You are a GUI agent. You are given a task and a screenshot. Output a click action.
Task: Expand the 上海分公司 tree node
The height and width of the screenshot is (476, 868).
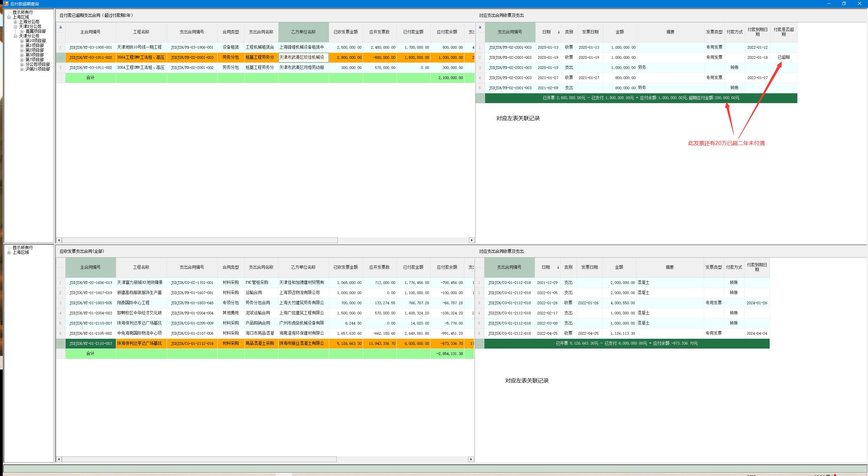pyautogui.click(x=16, y=22)
